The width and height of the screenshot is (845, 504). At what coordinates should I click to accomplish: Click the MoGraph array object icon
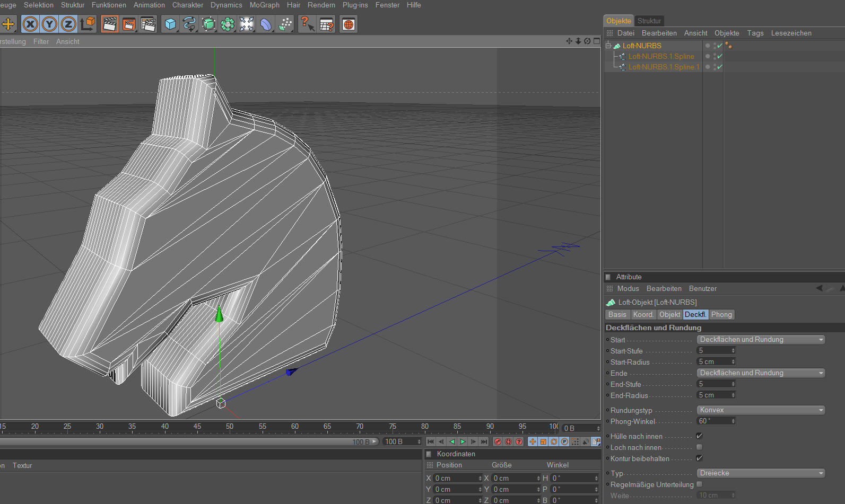pos(228,24)
